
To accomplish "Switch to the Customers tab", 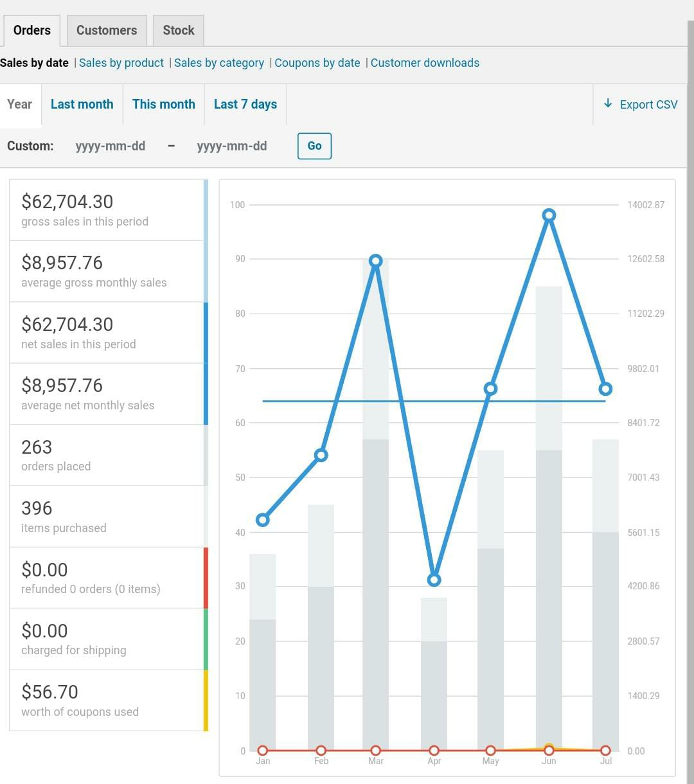I will [x=107, y=30].
